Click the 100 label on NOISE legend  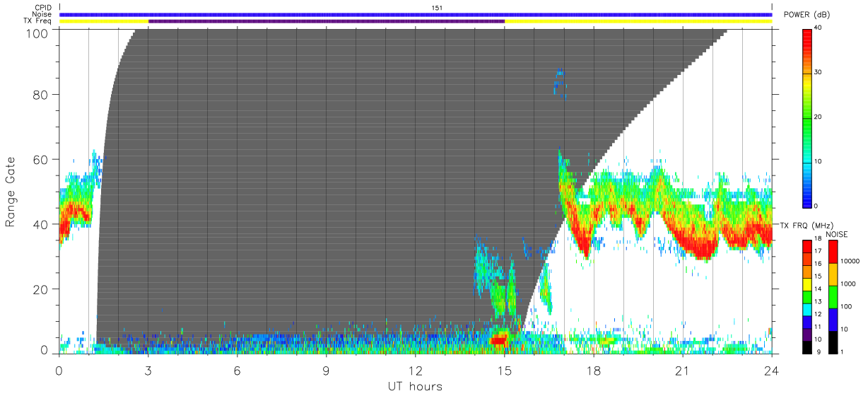pos(848,306)
